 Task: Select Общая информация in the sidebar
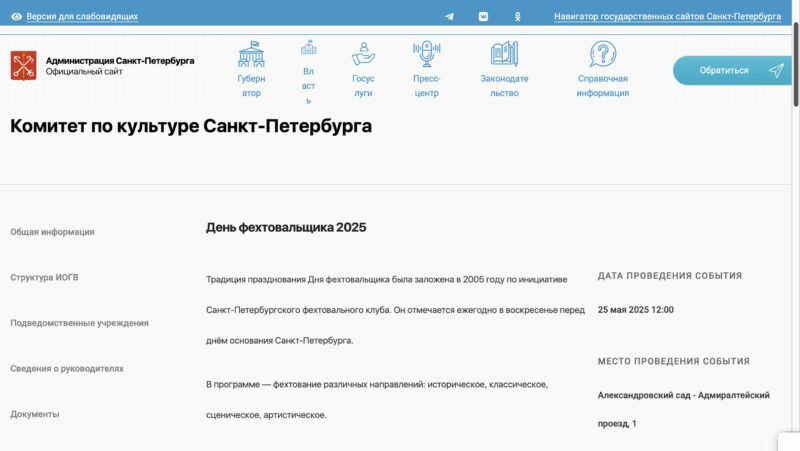[52, 232]
